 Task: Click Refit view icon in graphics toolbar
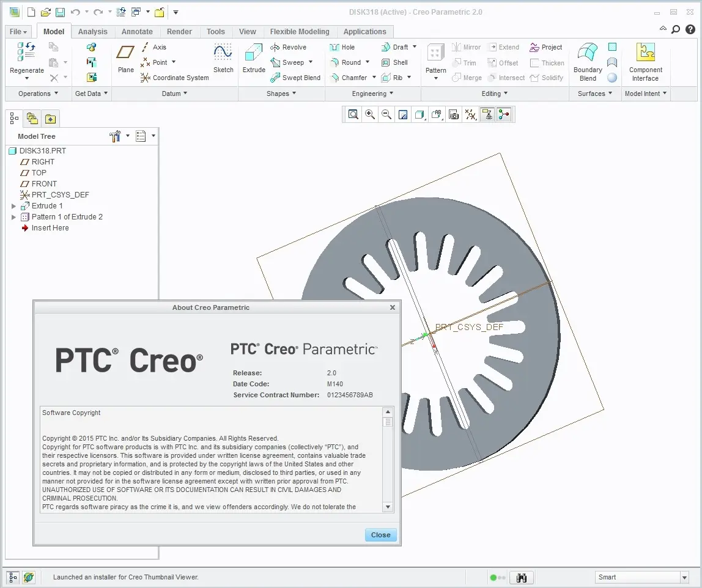pos(353,114)
